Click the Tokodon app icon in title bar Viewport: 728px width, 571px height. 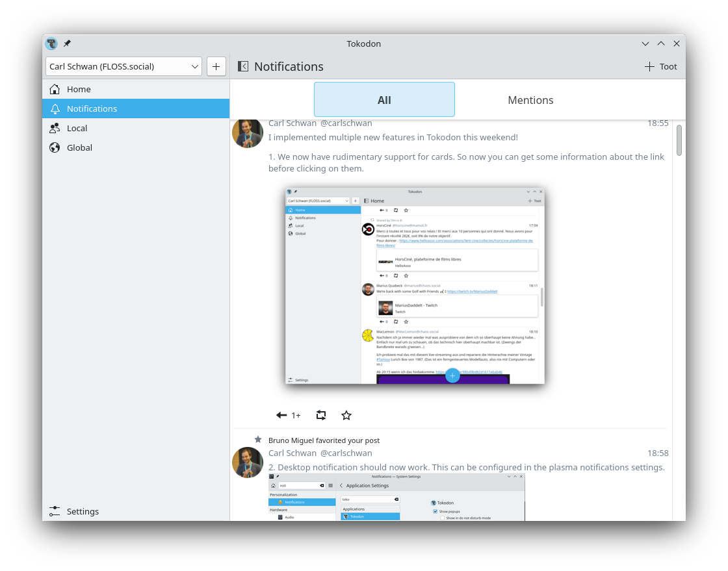pyautogui.click(x=51, y=44)
